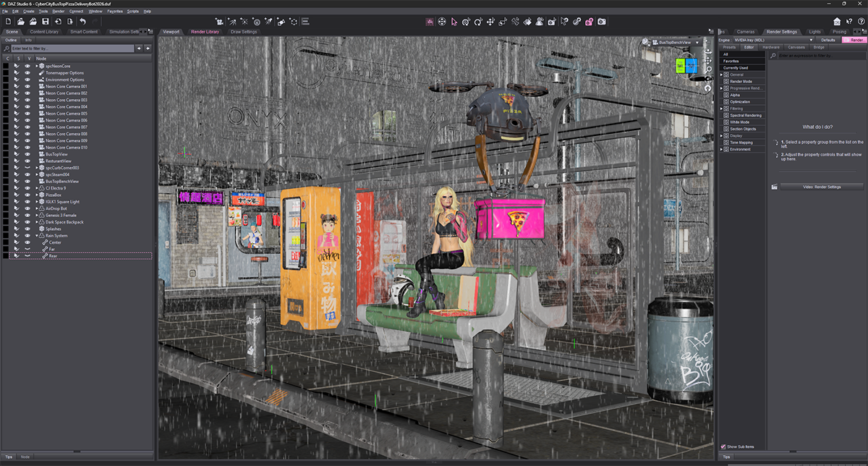Toggle visibility eye for spcNeonCore

[27, 66]
